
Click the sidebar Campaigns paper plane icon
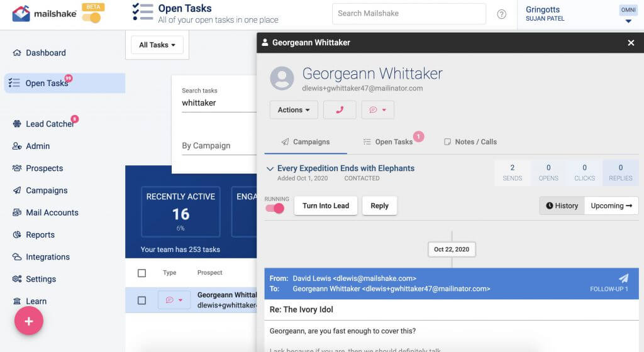click(17, 190)
